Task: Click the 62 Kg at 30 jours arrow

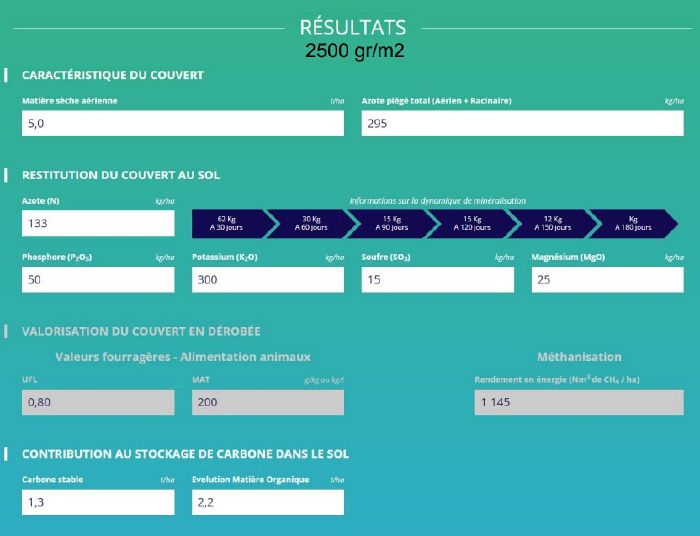Action: point(230,223)
